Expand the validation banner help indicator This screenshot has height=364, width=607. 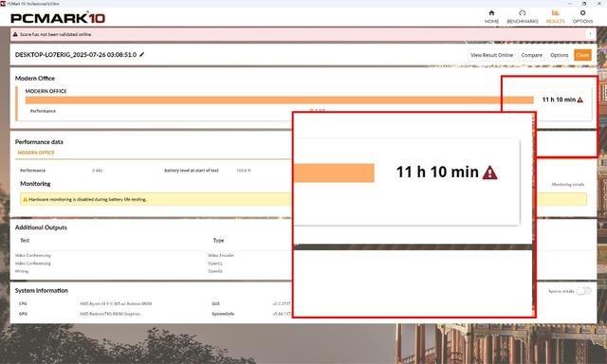click(590, 34)
